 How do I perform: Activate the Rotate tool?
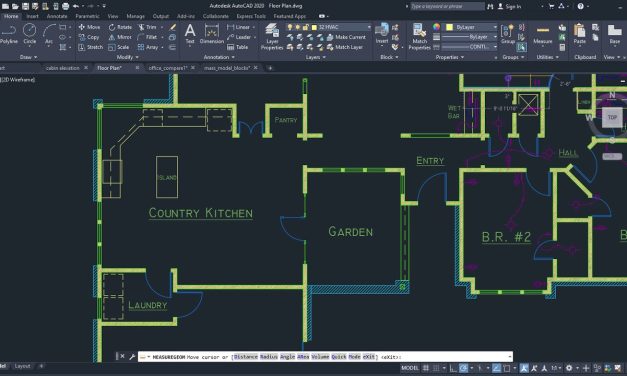(120, 27)
